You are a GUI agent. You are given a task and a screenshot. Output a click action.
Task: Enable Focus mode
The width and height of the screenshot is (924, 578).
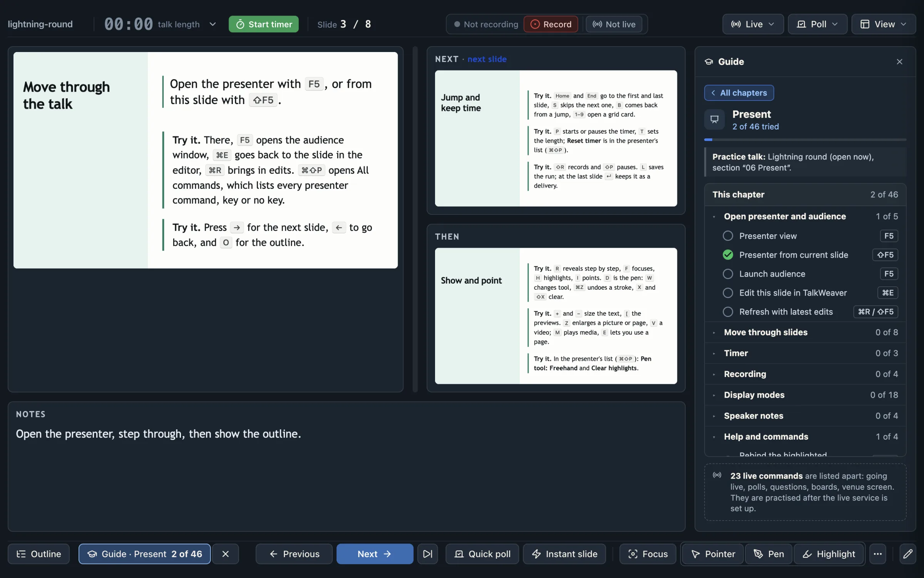648,554
